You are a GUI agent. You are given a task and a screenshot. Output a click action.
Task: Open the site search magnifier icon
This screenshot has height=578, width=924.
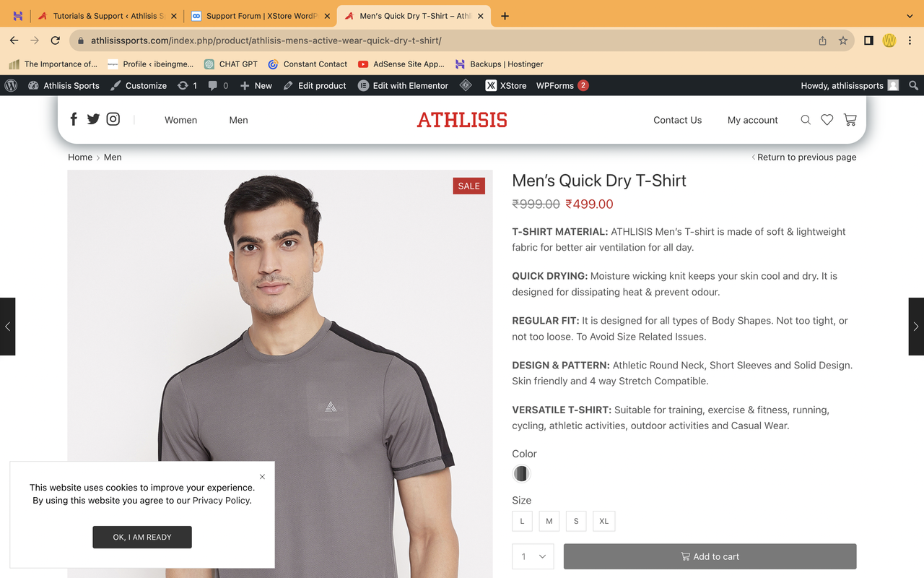point(806,120)
